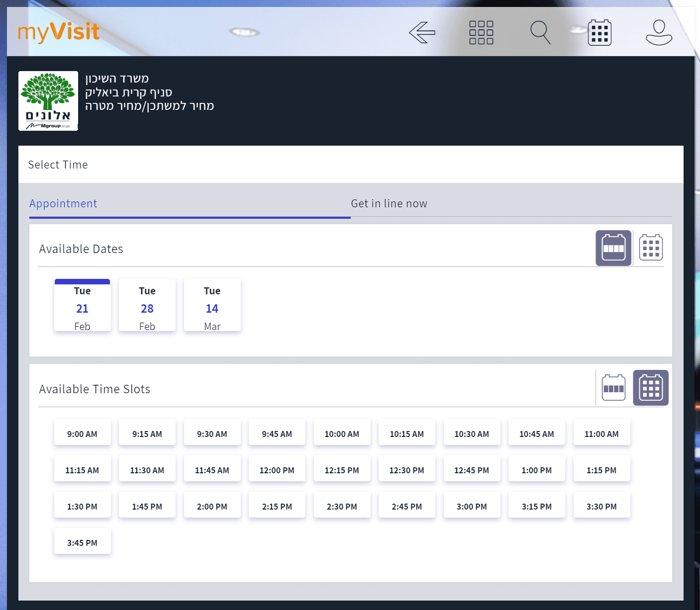
Task: Open the user profile icon
Action: tap(659, 33)
